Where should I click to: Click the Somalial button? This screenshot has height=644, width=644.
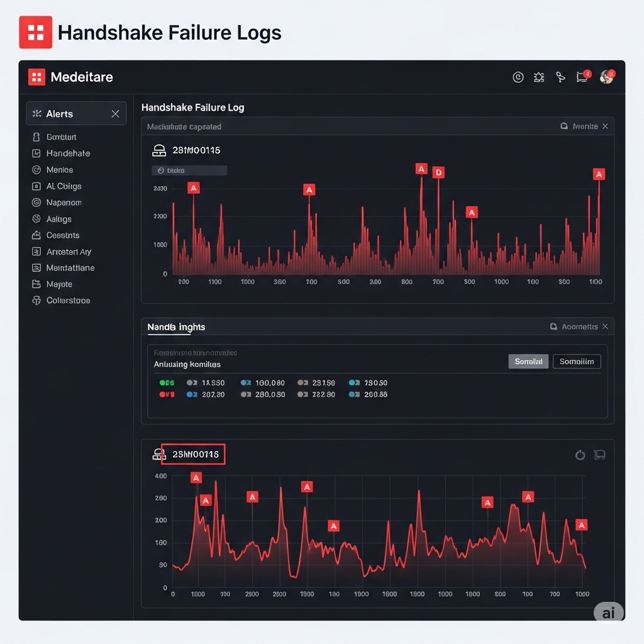(x=528, y=362)
